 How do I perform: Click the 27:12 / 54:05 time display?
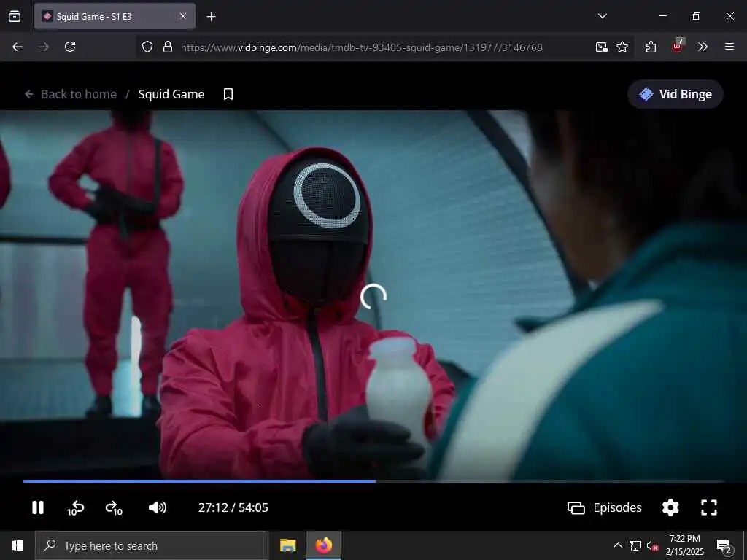click(x=233, y=507)
